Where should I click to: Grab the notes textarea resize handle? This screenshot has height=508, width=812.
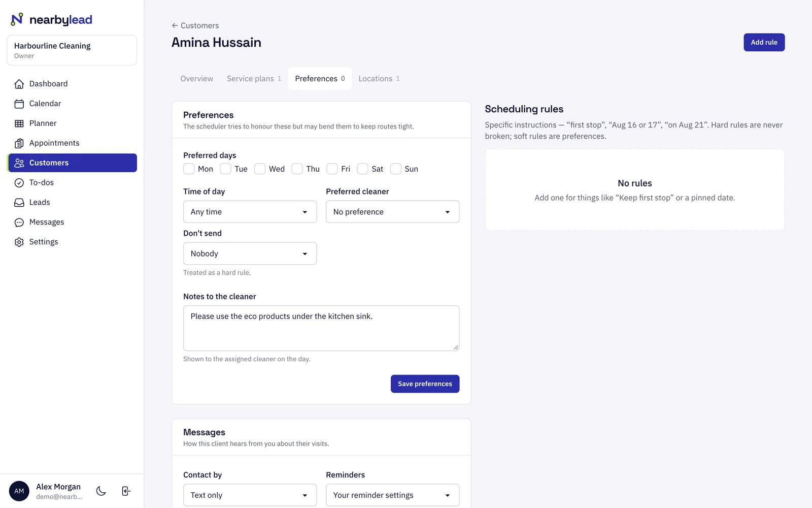pyautogui.click(x=456, y=347)
